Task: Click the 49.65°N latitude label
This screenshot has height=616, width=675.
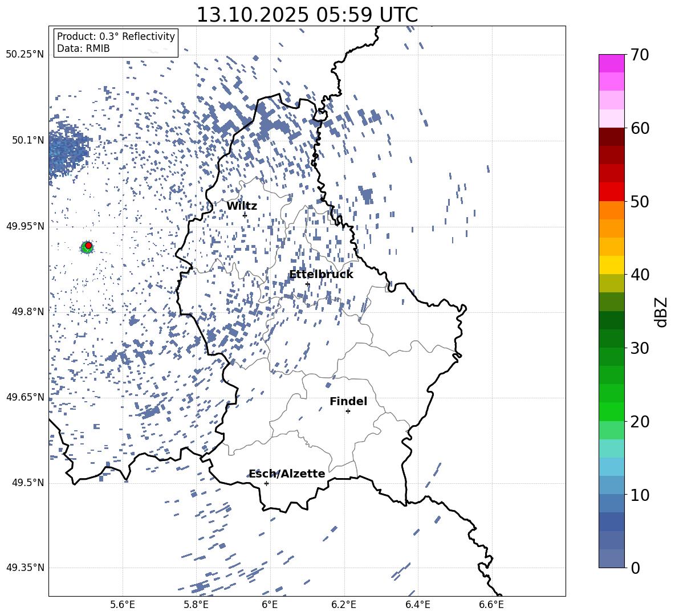Action: pyautogui.click(x=25, y=397)
